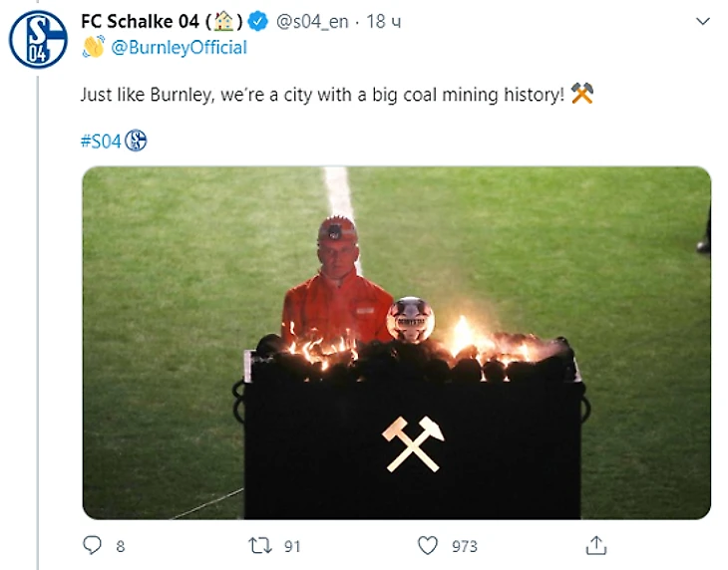The width and height of the screenshot is (728, 570).
Task: Click the retweet count 91
Action: click(x=291, y=546)
